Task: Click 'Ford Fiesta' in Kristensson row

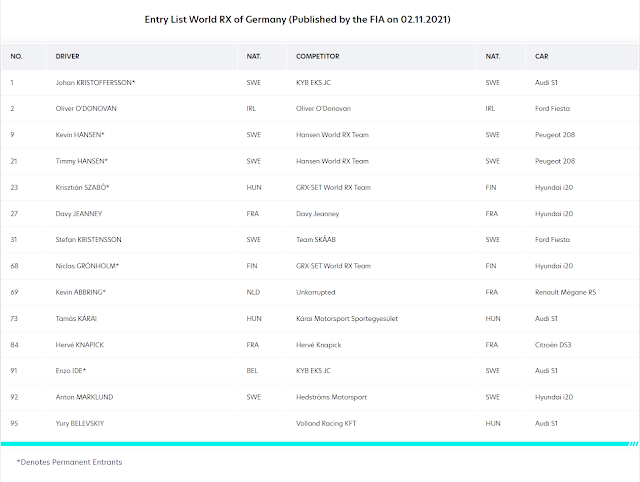Action: (x=552, y=240)
